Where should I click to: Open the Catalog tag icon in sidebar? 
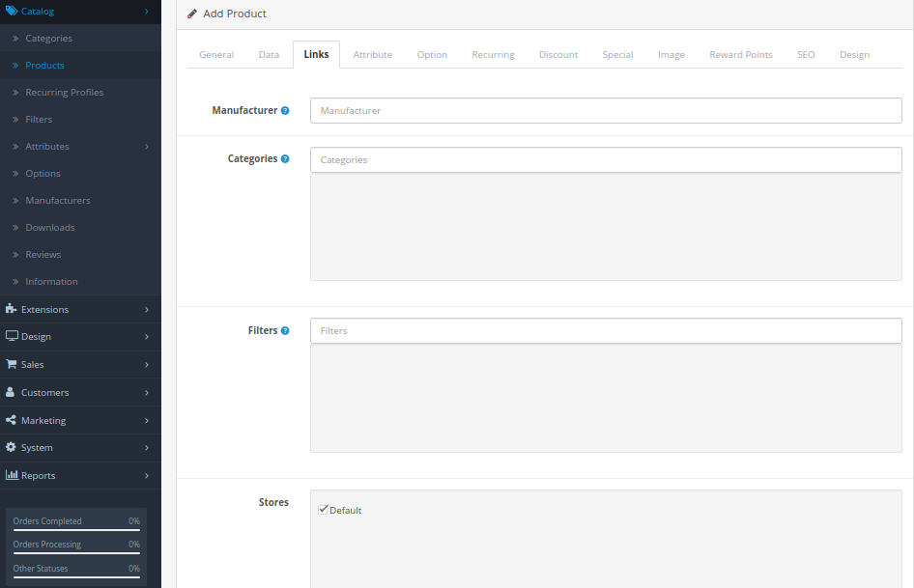click(13, 11)
